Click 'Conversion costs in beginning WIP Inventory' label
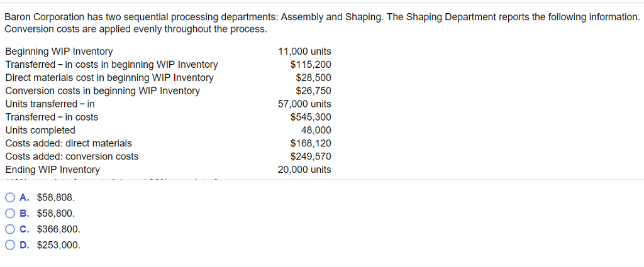This screenshot has height=267, width=644. tap(103, 91)
